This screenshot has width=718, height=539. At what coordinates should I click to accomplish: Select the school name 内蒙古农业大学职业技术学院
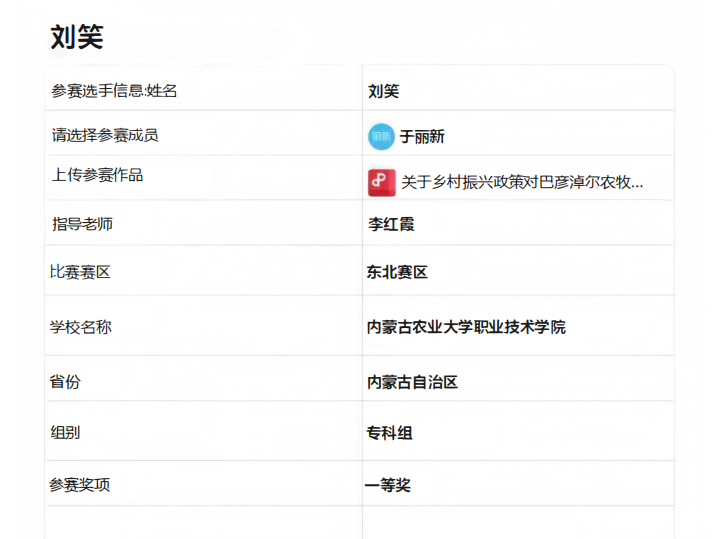point(466,327)
